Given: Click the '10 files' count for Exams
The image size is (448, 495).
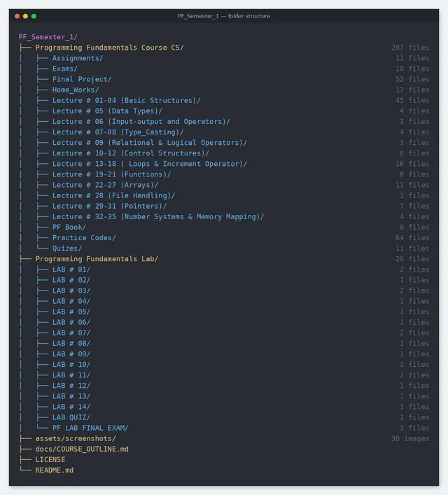Looking at the screenshot, I should tap(412, 69).
